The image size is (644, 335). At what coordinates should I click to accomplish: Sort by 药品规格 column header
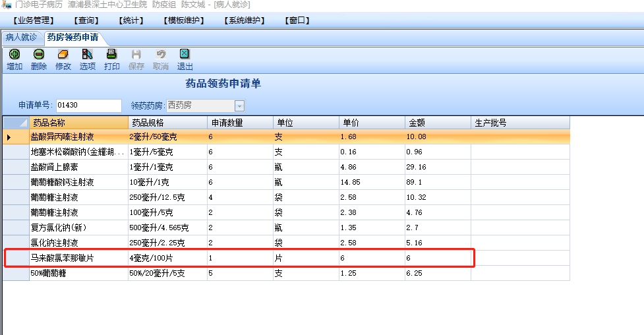coord(167,123)
